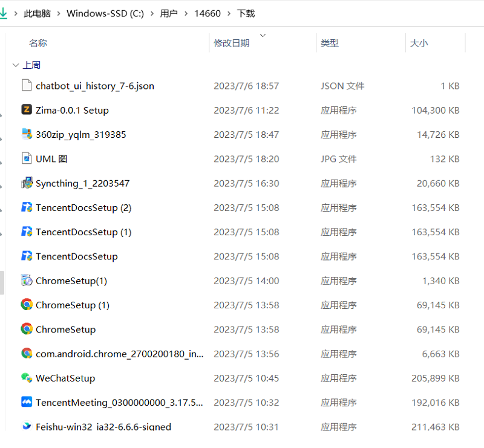The width and height of the screenshot is (484, 448).
Task: Select file name Zima-0.0.1 Setup
Action: pos(72,110)
